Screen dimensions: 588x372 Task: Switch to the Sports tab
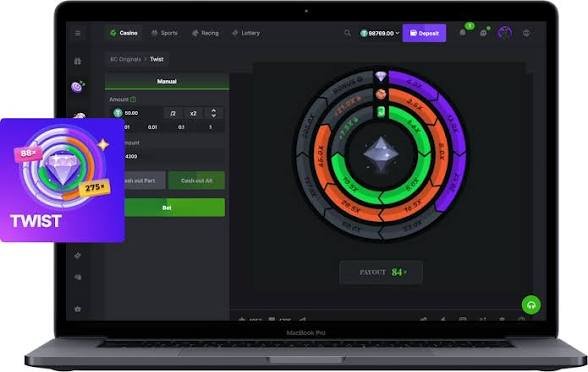pos(164,33)
